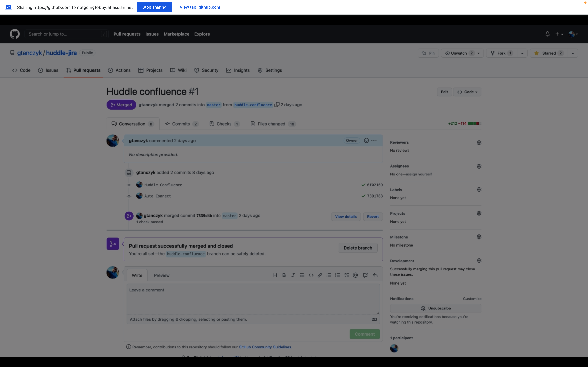Image resolution: width=588 pixels, height=367 pixels.
Task: Open the Commits tab
Action: (x=181, y=124)
